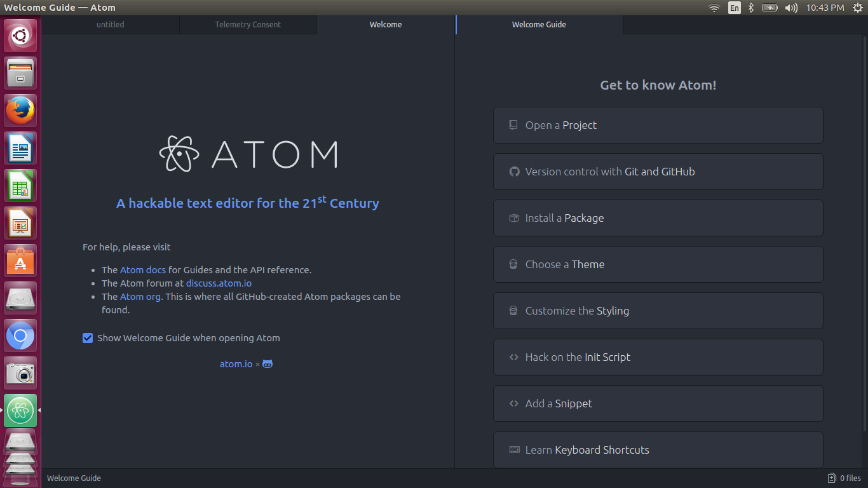Expand the Learn Keyboard Shortcuts card
This screenshot has width=868, height=488.
point(658,450)
